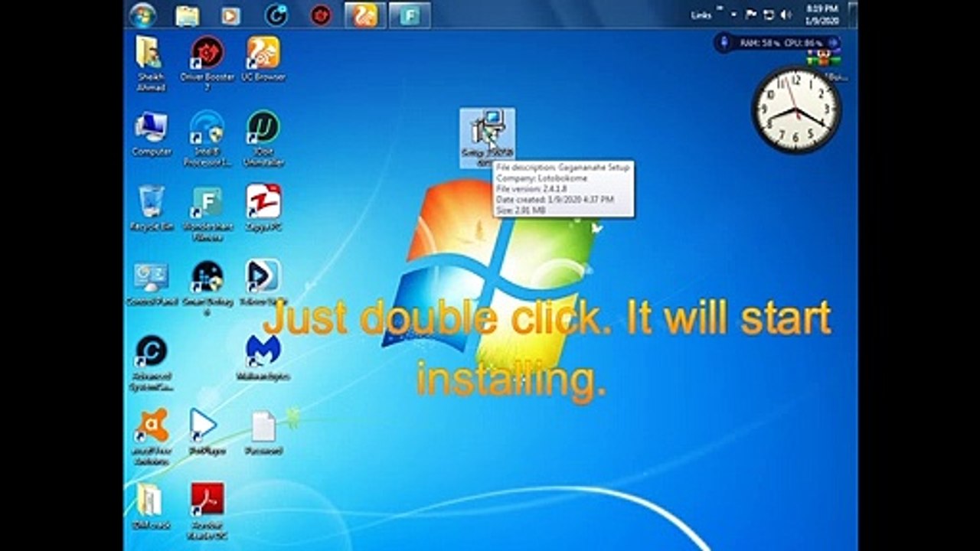Select the Intel Processor desktop shortcut

tap(207, 139)
